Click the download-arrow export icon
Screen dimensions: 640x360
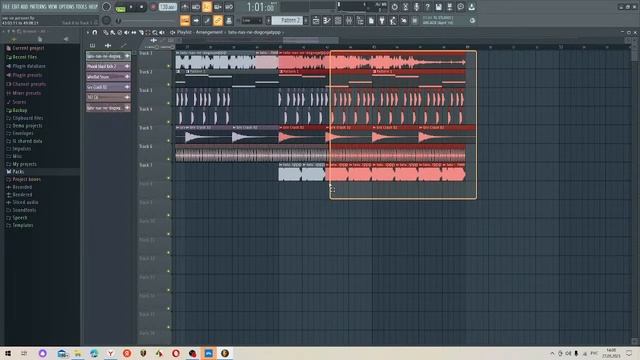471,7
